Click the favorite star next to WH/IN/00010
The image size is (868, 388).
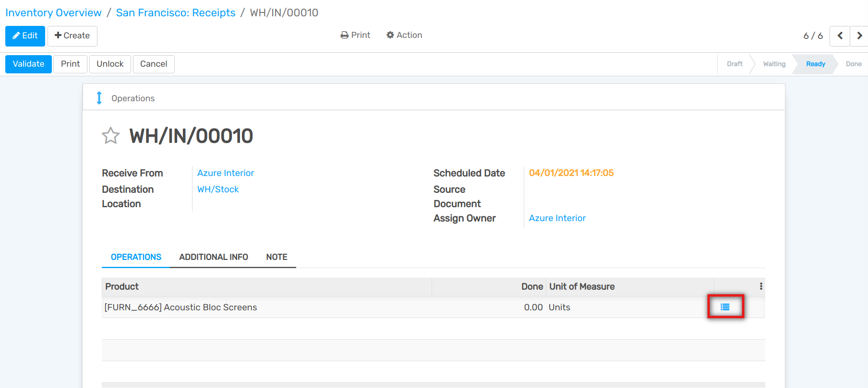[x=110, y=136]
